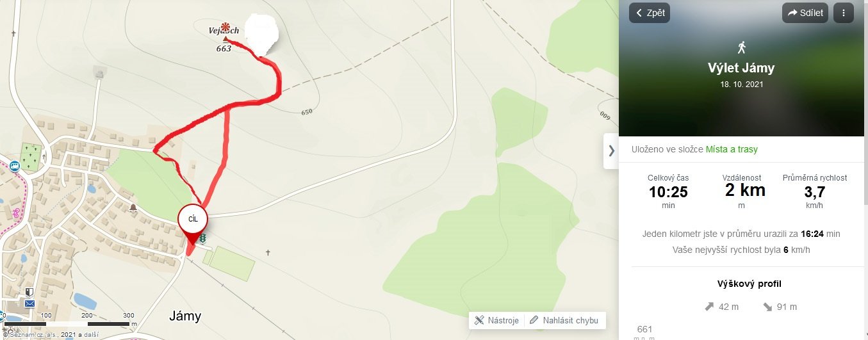
Task: Click Nahlásit chybu to report error
Action: point(564,320)
